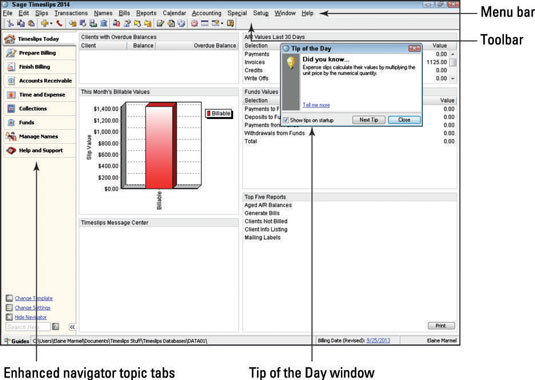Click the scissors Cut icon in toolbar
Image resolution: width=535 pixels, height=380 pixels.
click(10, 24)
